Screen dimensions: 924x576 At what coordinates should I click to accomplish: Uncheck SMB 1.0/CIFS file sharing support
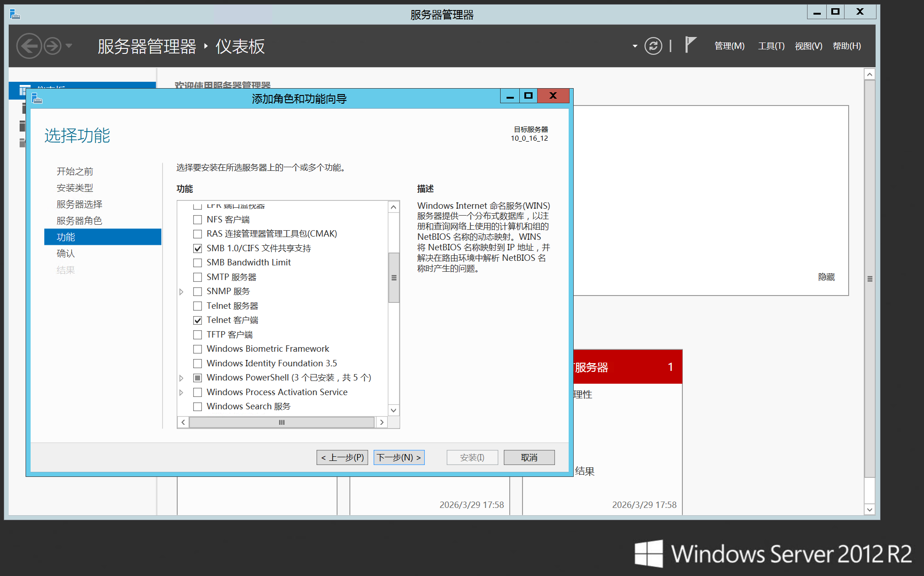coord(198,248)
